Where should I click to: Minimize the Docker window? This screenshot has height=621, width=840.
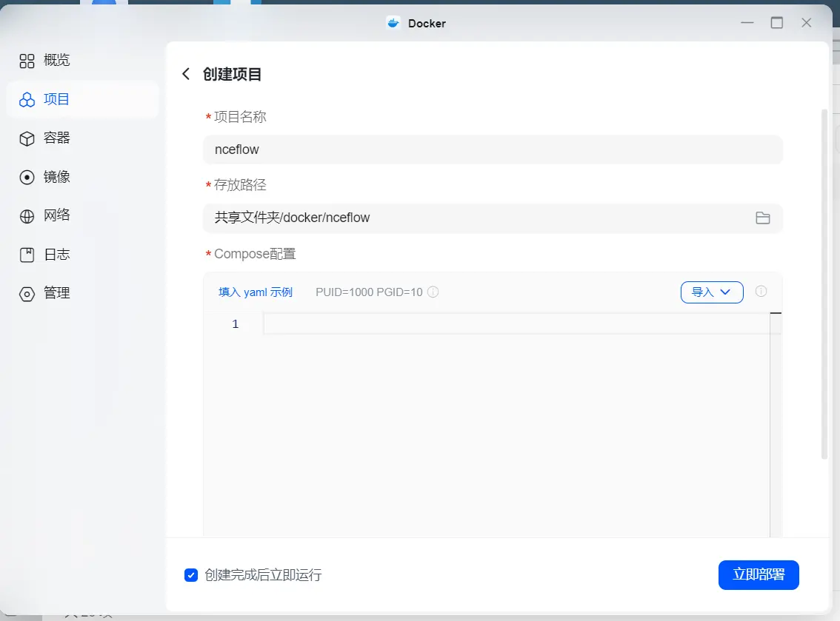pyautogui.click(x=747, y=22)
